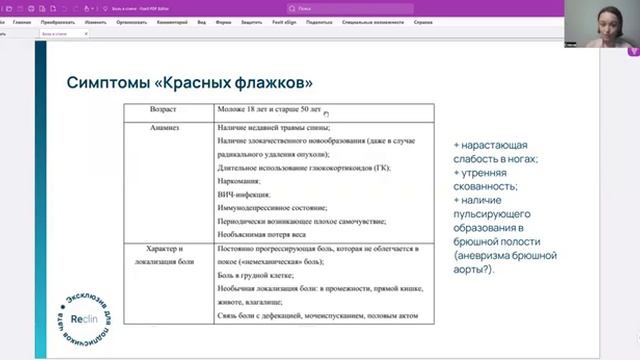Click the line Длительное использование глюкокортикоидов
The image size is (640, 360).
point(304,168)
